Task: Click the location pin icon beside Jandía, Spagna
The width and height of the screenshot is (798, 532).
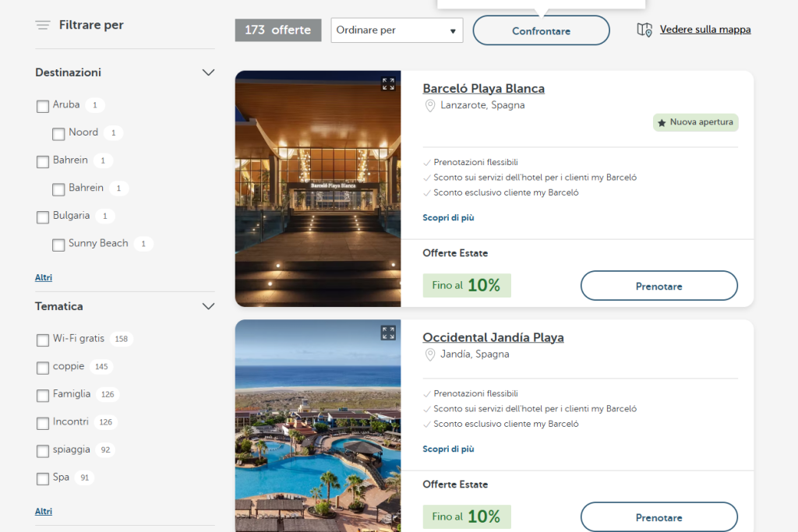Action: pos(430,354)
